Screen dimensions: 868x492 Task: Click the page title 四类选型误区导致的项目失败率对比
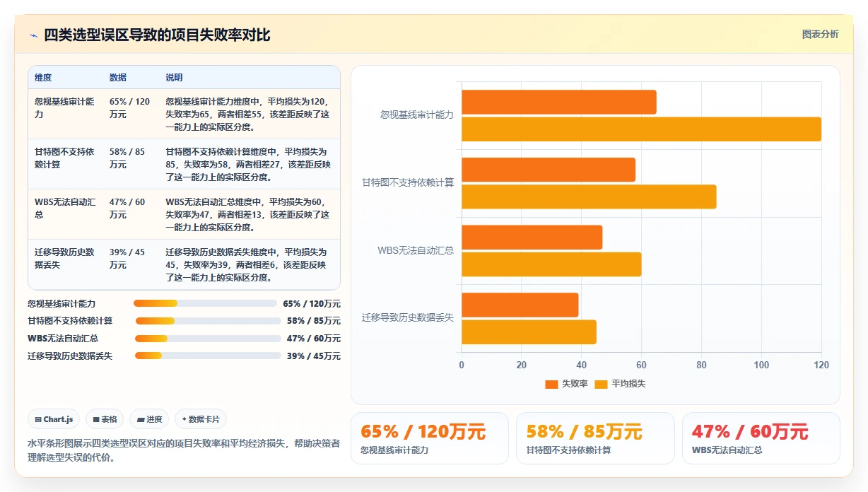pos(157,35)
